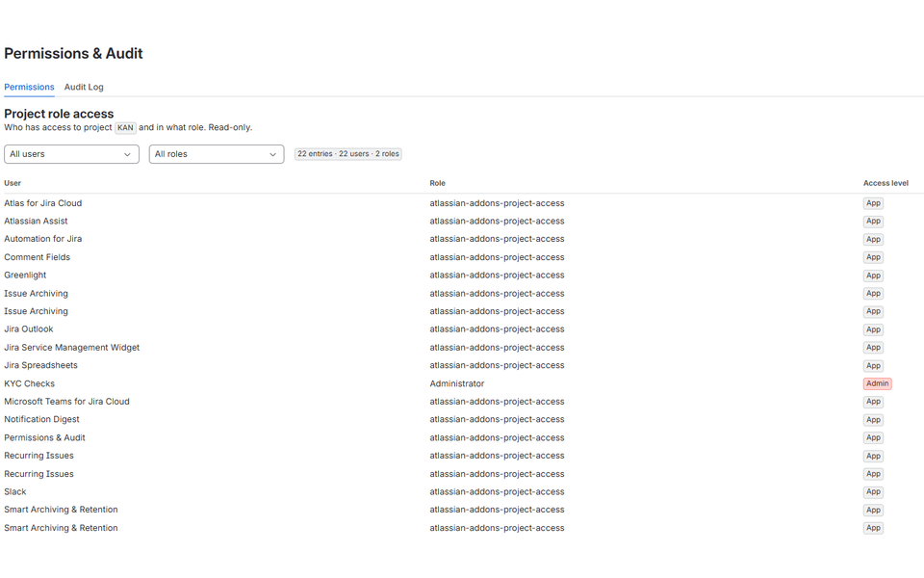Click the Project role access heading

(59, 114)
